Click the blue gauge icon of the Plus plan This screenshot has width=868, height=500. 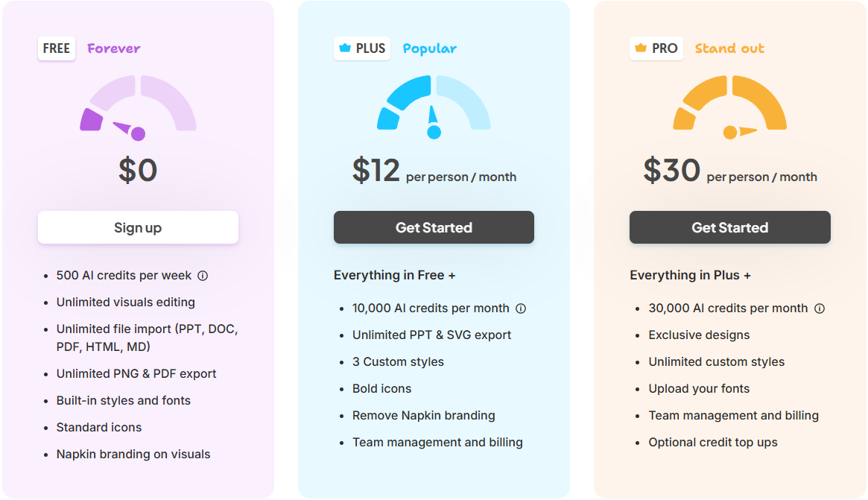pyautogui.click(x=434, y=107)
